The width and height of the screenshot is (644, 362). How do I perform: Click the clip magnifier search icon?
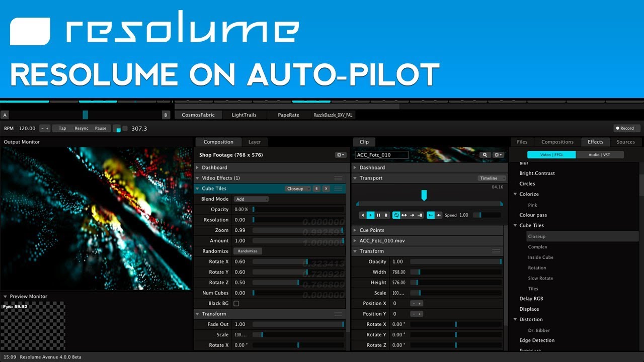click(x=485, y=155)
